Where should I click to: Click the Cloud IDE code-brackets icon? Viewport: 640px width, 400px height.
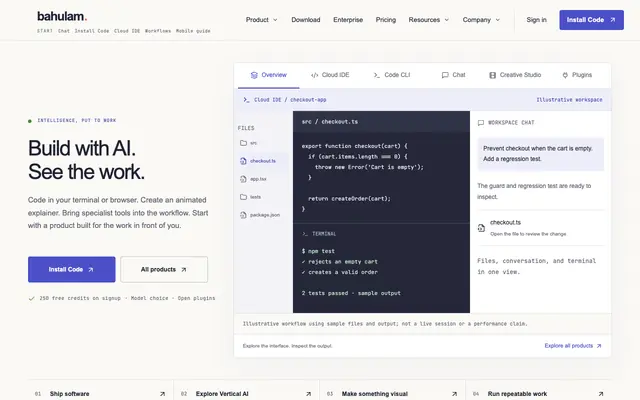(314, 75)
